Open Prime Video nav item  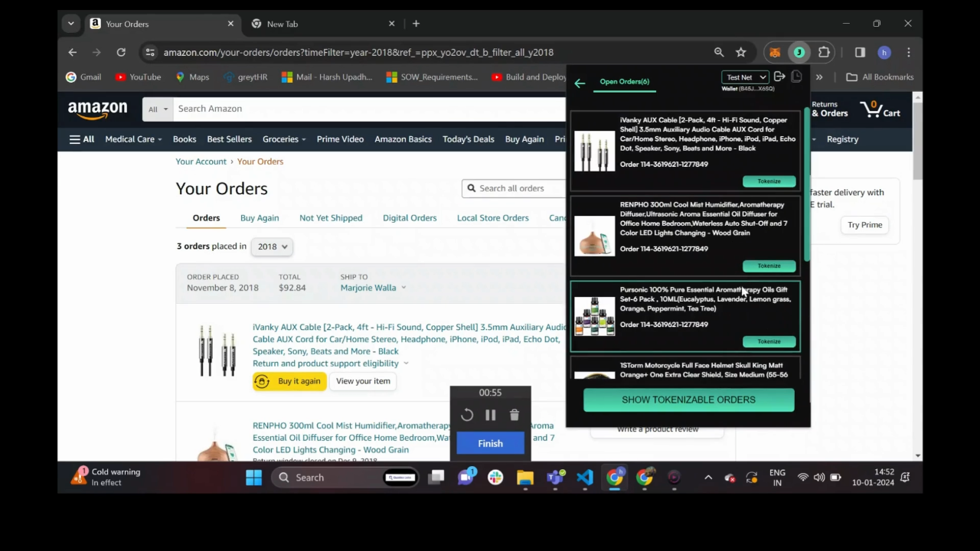(x=340, y=139)
